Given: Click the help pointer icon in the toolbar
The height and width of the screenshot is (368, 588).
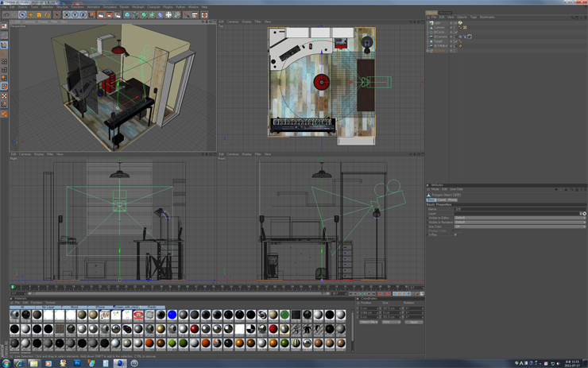Looking at the screenshot, I should pyautogui.click(x=187, y=15).
